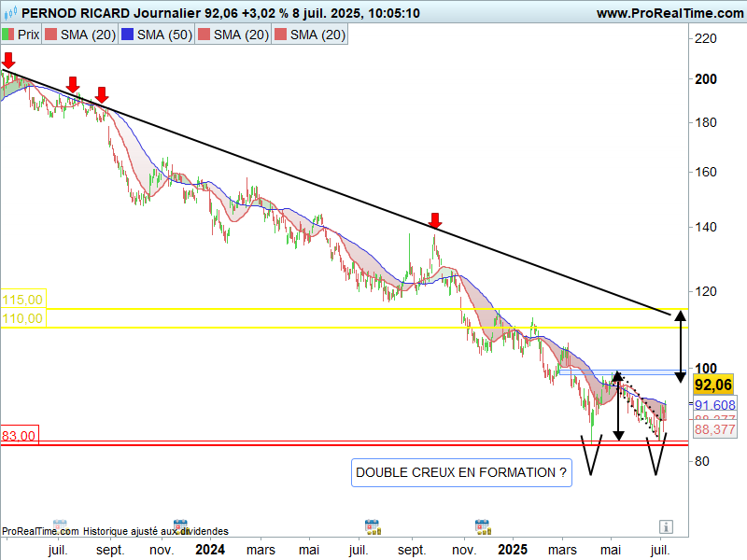Click the 115,00 yellow level label
Screen dimensions: 747x560
tap(22, 300)
